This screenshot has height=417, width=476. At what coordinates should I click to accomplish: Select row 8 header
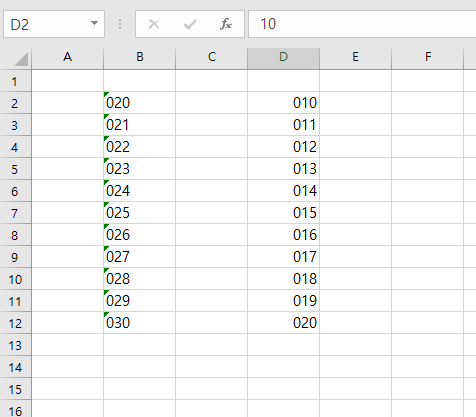click(x=15, y=235)
